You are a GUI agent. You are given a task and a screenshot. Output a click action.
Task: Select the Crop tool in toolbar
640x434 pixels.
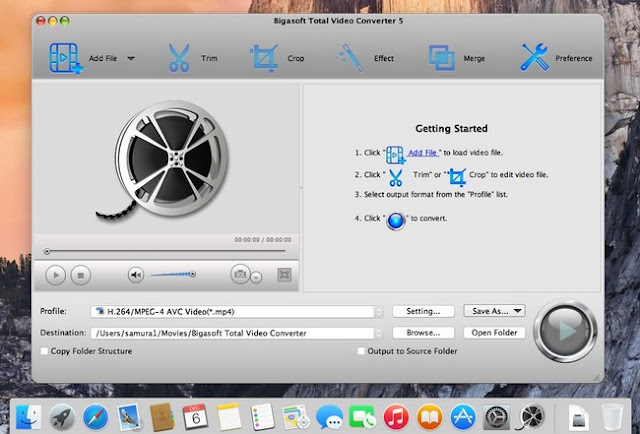pos(264,58)
